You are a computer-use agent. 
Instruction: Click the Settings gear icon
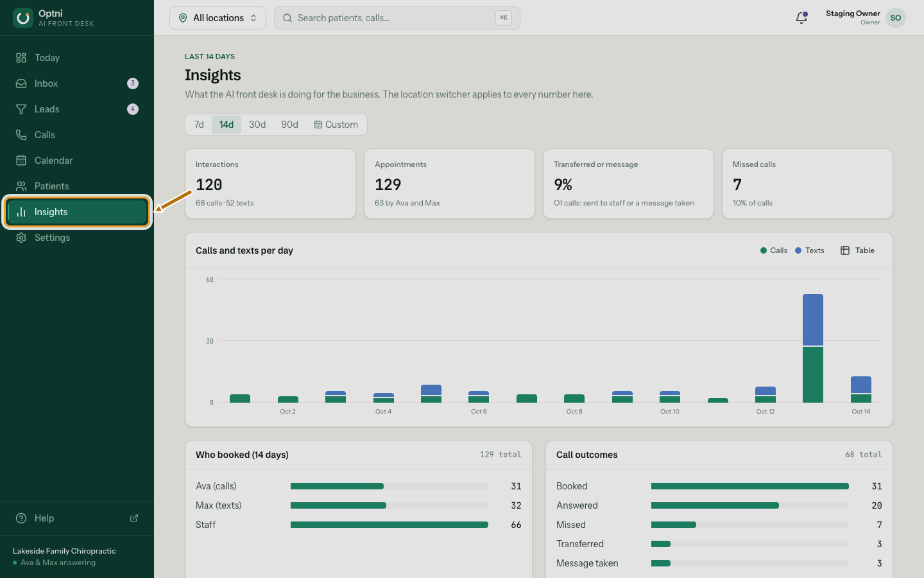coord(21,238)
